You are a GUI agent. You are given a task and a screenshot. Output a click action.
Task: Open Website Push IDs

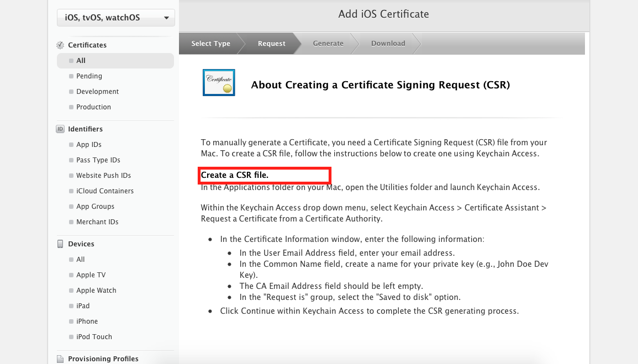(x=103, y=175)
